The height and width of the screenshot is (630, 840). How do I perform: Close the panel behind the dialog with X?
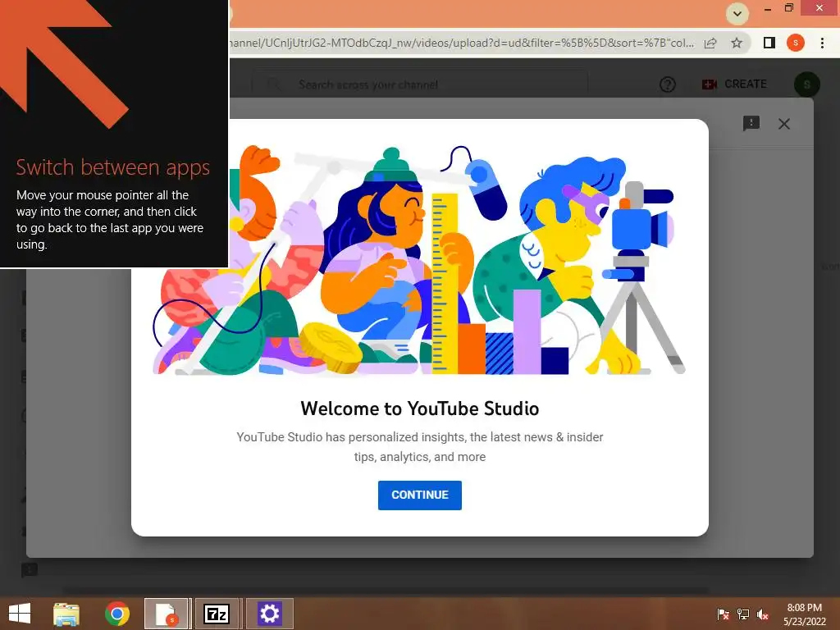click(783, 124)
